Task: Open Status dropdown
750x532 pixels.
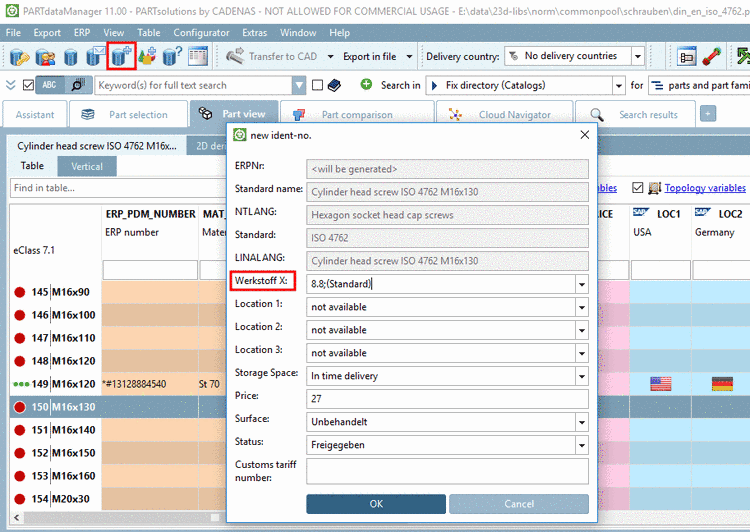Action: 582,445
